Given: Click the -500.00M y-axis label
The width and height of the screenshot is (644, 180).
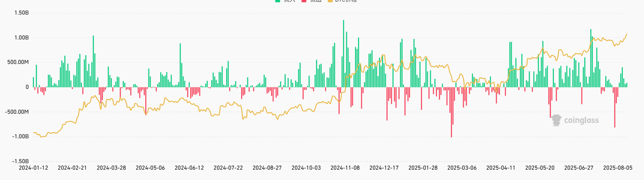Looking at the screenshot, I should [x=17, y=112].
